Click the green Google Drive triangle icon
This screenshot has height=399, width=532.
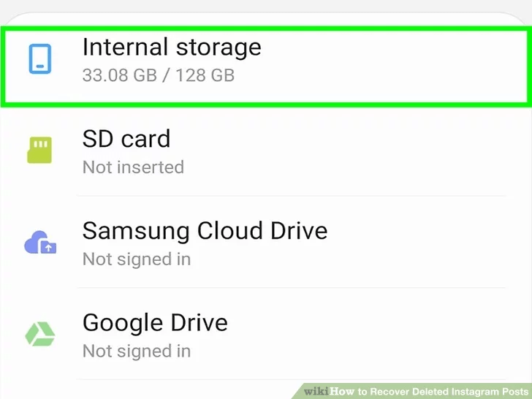[40, 334]
